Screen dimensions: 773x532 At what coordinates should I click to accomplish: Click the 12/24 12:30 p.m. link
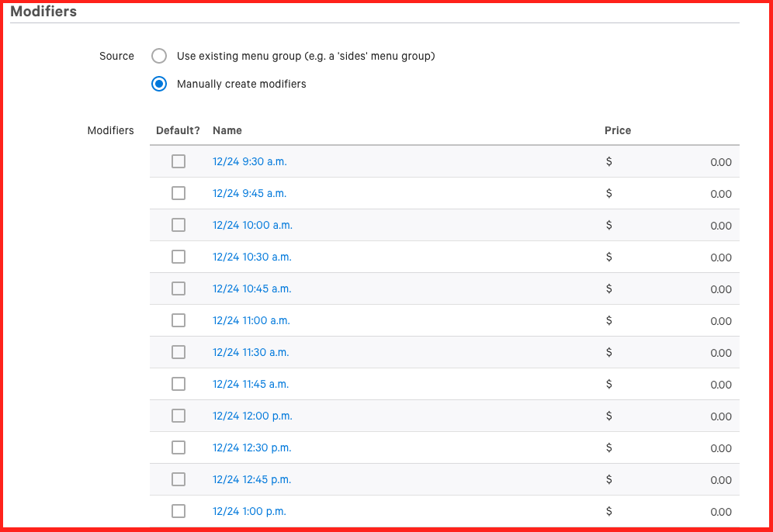[252, 447]
